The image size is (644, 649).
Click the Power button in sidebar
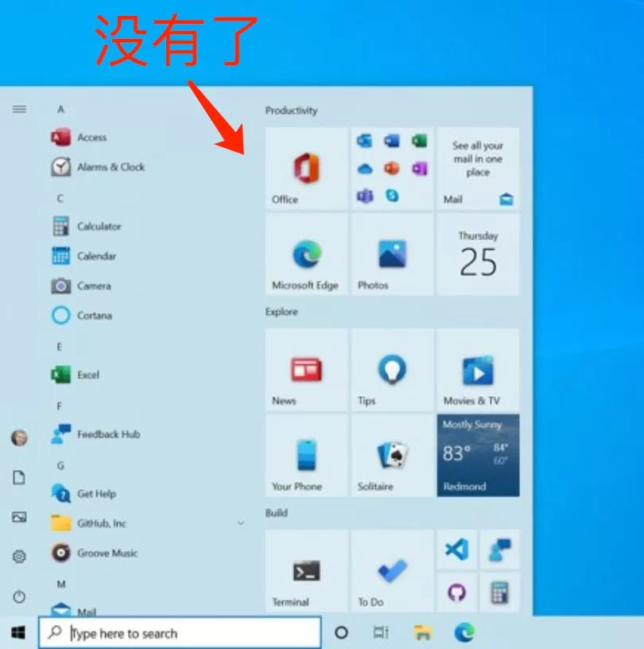tap(19, 597)
